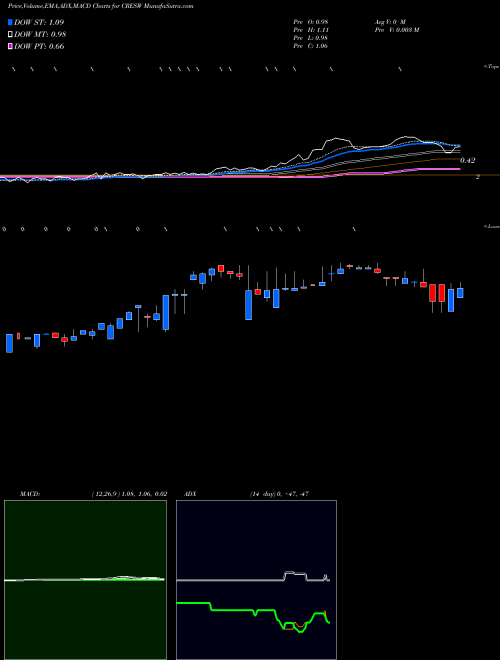Click the 'ADX' panel heading
The image size is (500, 660).
(191, 494)
